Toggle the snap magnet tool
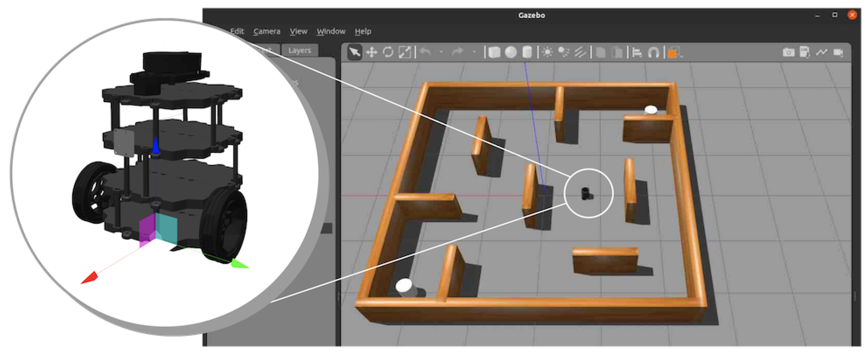Viewport: 868px width, 354px height. coord(653,52)
